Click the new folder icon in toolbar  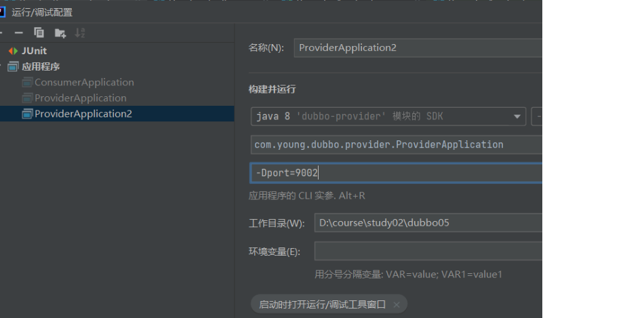click(x=60, y=33)
